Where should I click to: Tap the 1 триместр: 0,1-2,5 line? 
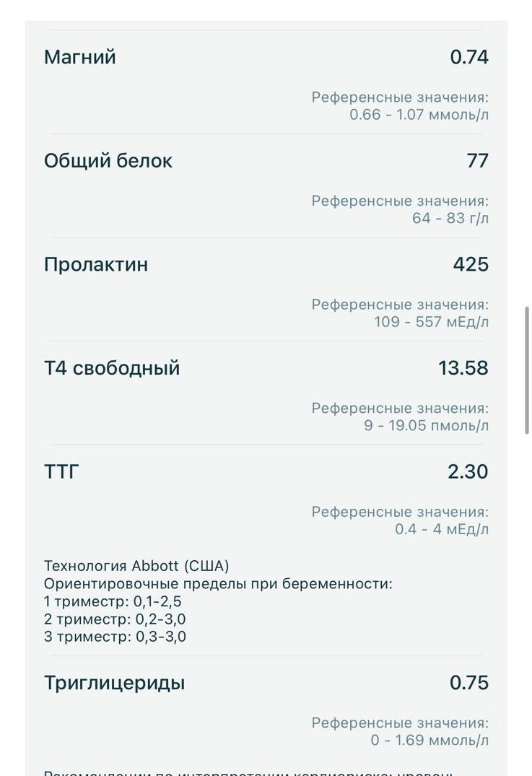point(113,601)
